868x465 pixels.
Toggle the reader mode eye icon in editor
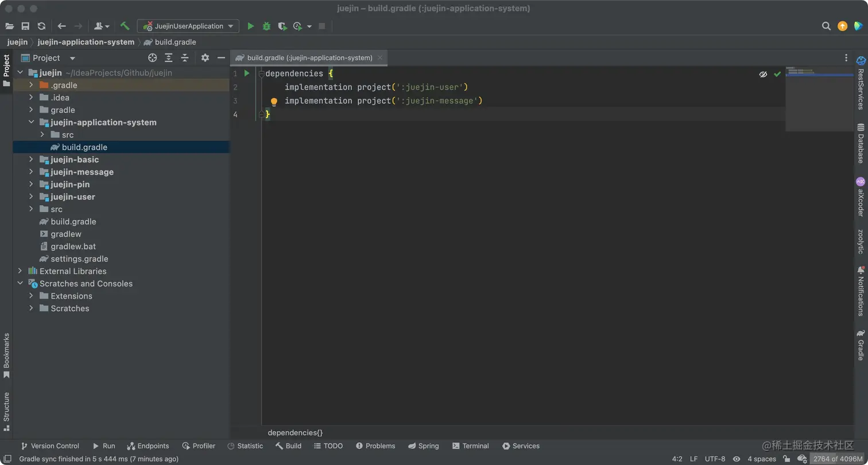click(x=763, y=74)
